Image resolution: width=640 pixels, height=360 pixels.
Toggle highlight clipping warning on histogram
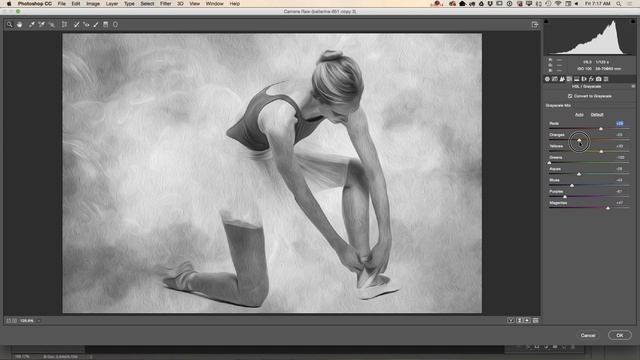[633, 21]
